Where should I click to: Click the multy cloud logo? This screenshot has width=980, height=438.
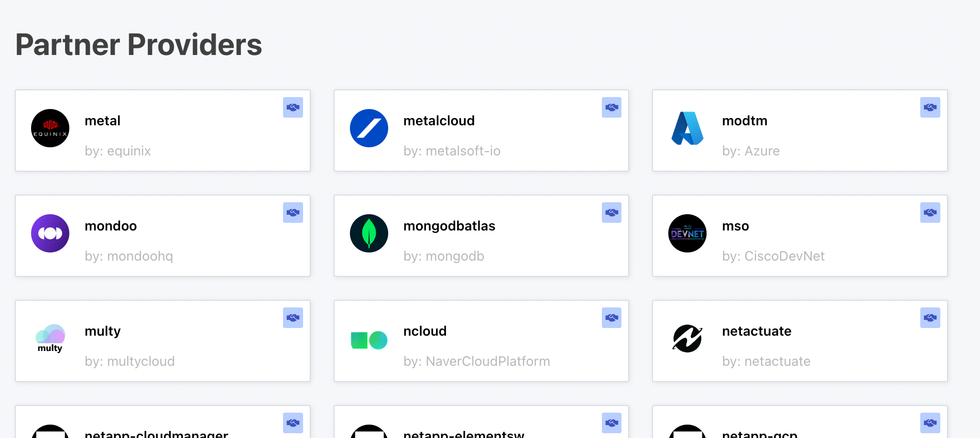50,339
